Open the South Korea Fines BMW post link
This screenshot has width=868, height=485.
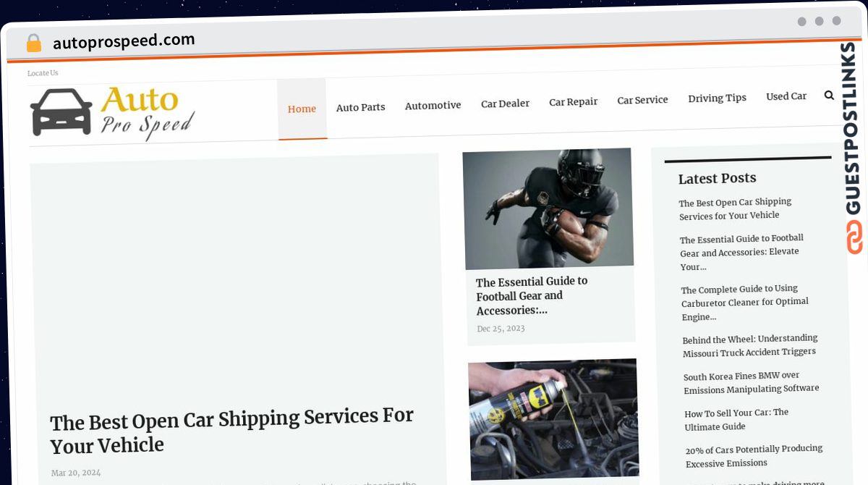tap(751, 382)
